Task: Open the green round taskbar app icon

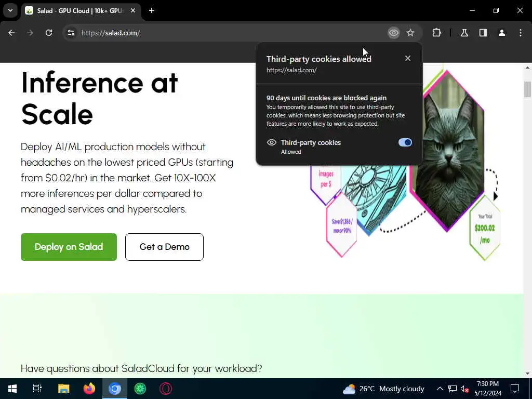Action: 140,389
